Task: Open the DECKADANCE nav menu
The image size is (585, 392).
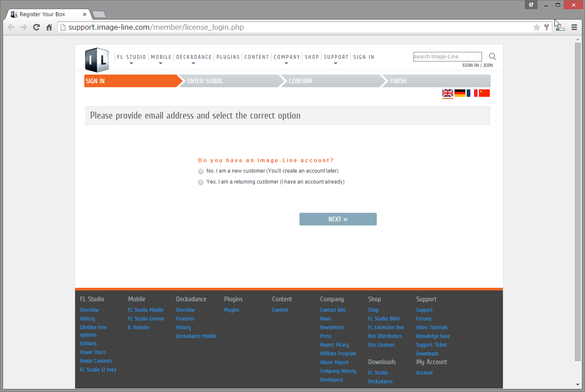Action: (194, 57)
